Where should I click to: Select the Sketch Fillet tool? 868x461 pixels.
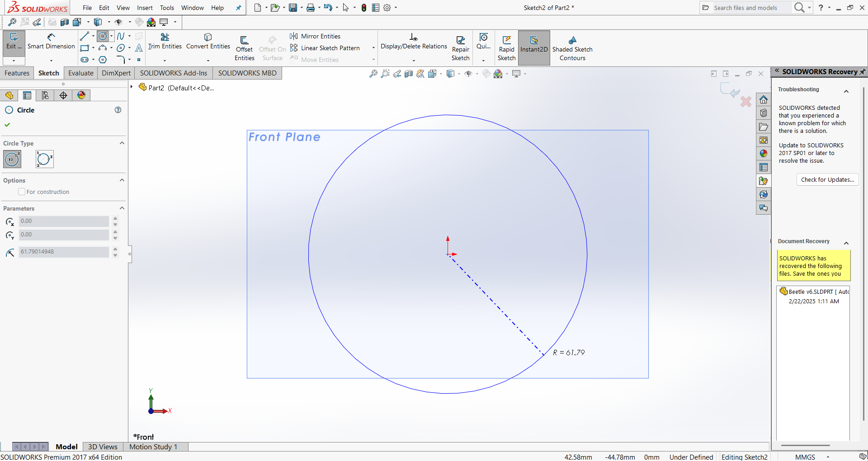(x=121, y=60)
